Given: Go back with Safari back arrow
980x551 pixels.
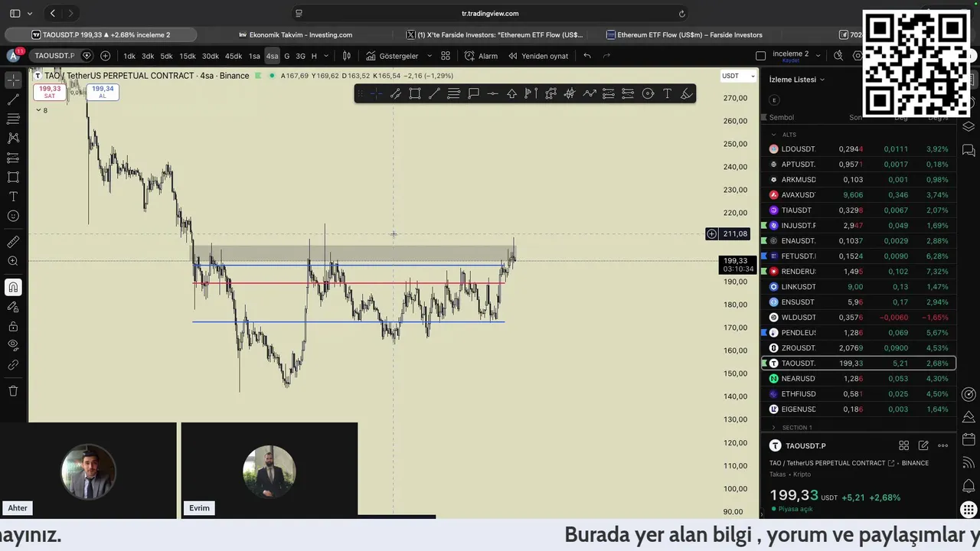Looking at the screenshot, I should click(x=52, y=13).
